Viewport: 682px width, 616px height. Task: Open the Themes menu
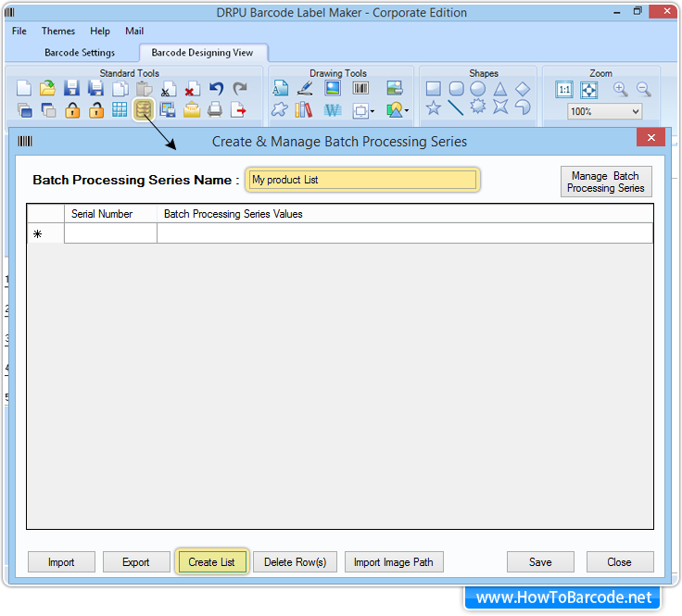tap(57, 31)
